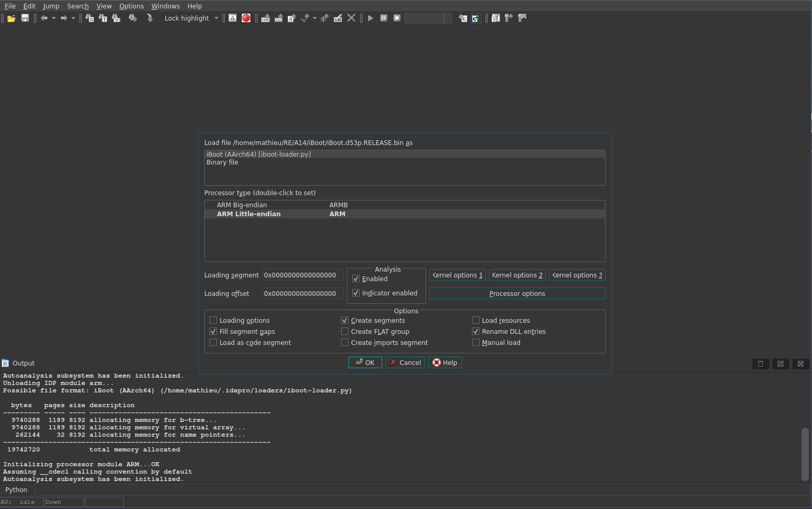
Task: Open the back navigation history dropdown arrow
Action: click(x=54, y=18)
